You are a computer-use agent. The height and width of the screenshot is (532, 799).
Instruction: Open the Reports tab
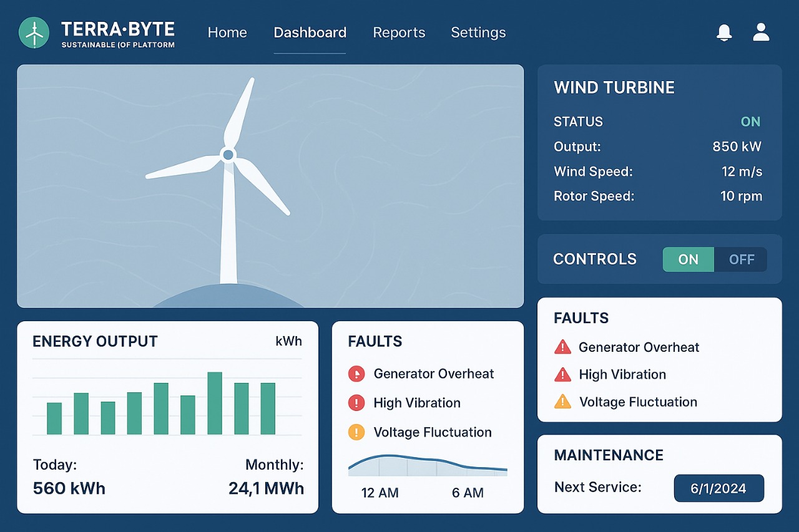pos(399,32)
